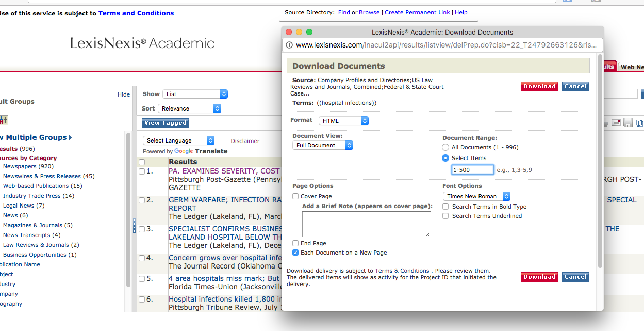Image resolution: width=644 pixels, height=331 pixels.
Task: Click the Find link in Source Directory
Action: [344, 12]
